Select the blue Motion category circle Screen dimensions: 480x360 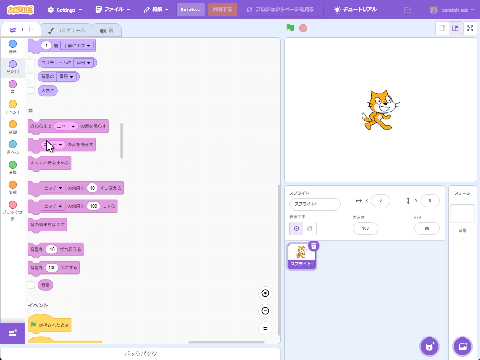[x=13, y=44]
